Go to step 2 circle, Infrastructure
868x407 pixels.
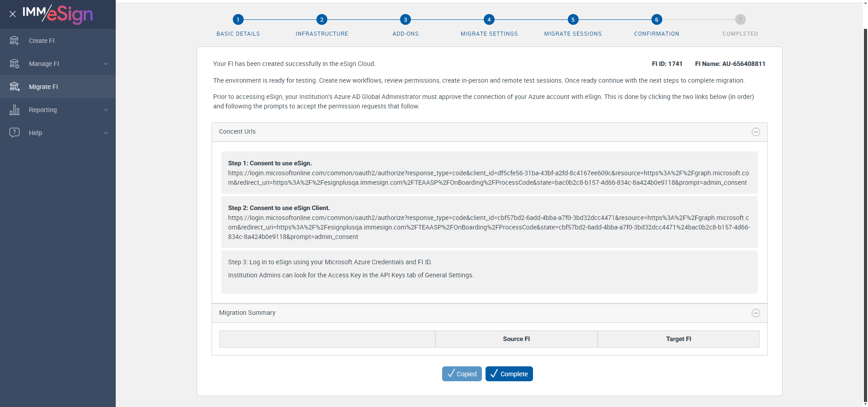click(322, 19)
